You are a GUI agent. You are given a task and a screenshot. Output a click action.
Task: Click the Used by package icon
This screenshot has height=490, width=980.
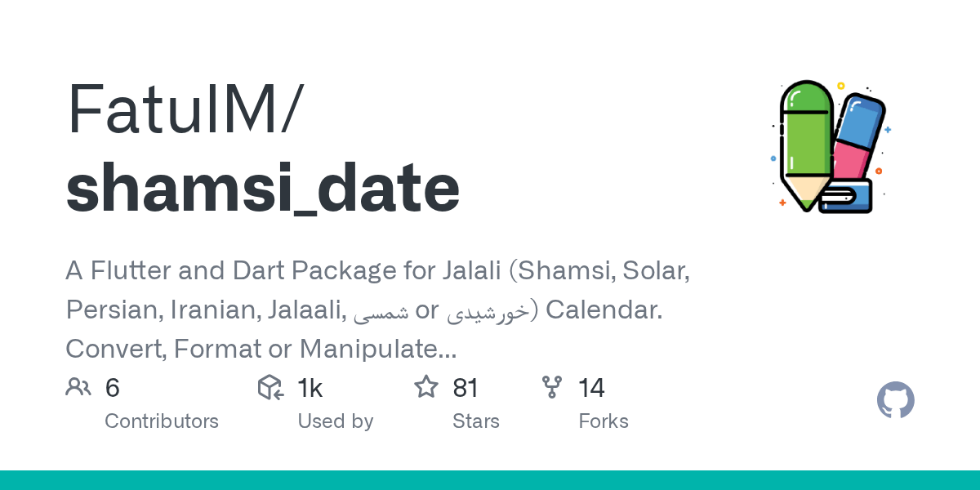click(x=270, y=387)
